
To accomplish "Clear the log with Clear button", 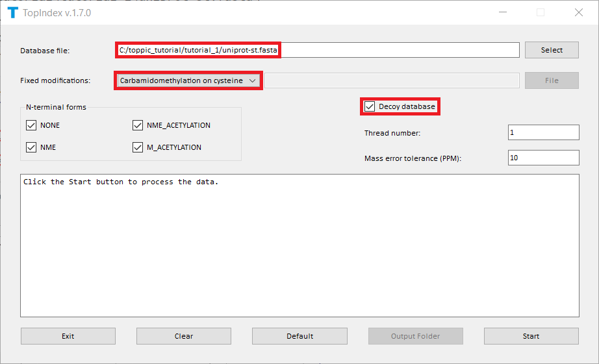I will pos(184,336).
